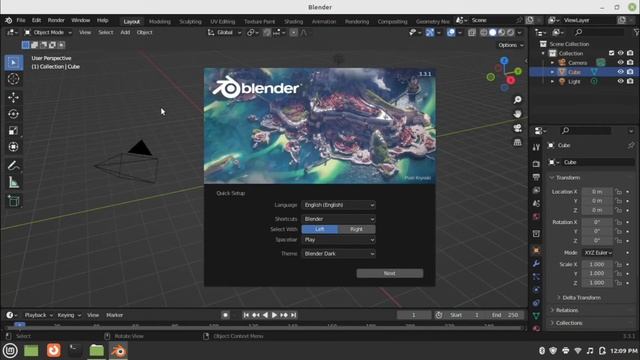Hide the Camera in the viewport
The height and width of the screenshot is (360, 640).
click(x=620, y=62)
